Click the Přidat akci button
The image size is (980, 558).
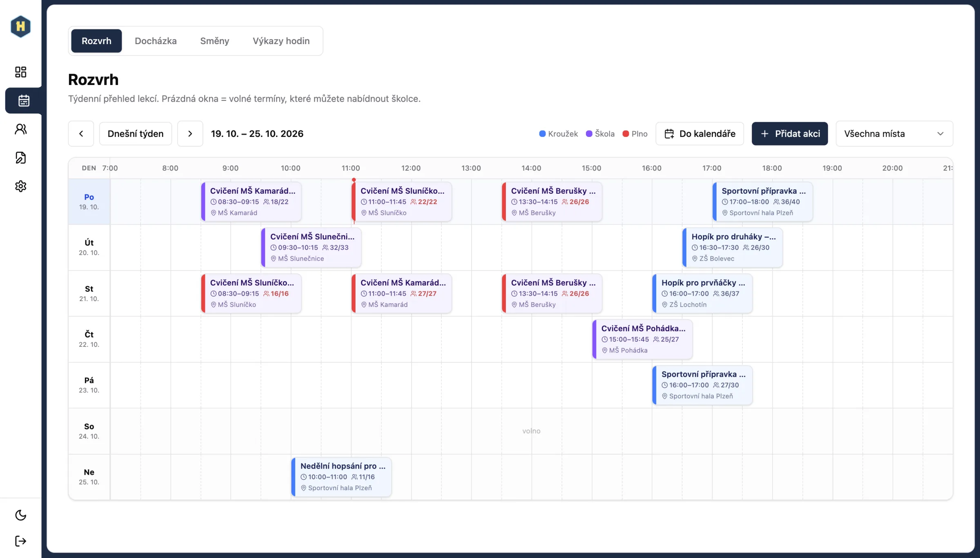(790, 134)
